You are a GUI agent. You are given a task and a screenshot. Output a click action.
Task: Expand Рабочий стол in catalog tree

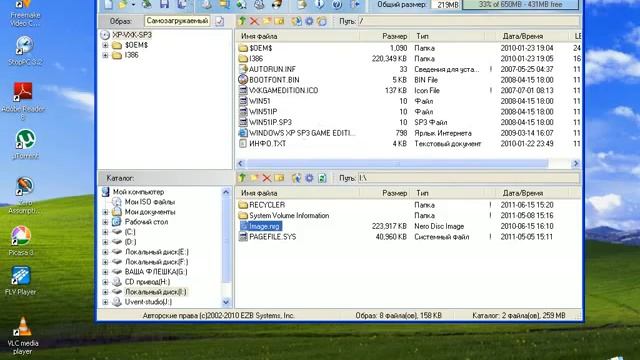(105, 222)
